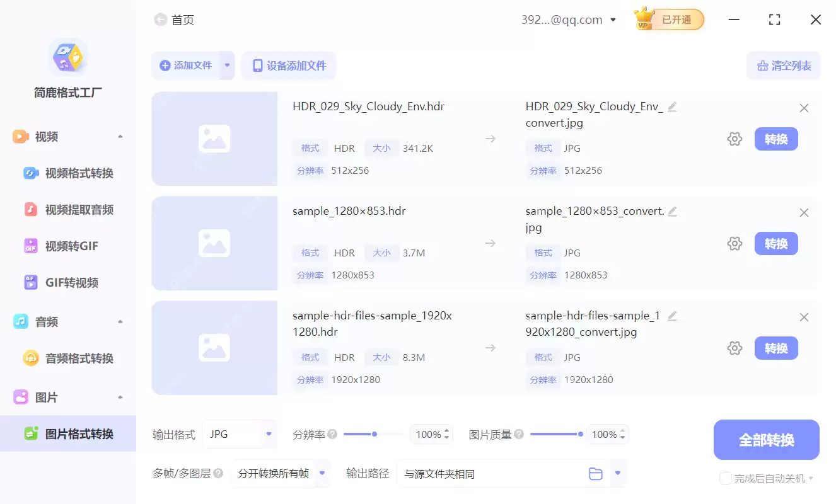Viewport: 836px width, 504px height.
Task: Click 清空列表 to clear the list
Action: tap(784, 66)
